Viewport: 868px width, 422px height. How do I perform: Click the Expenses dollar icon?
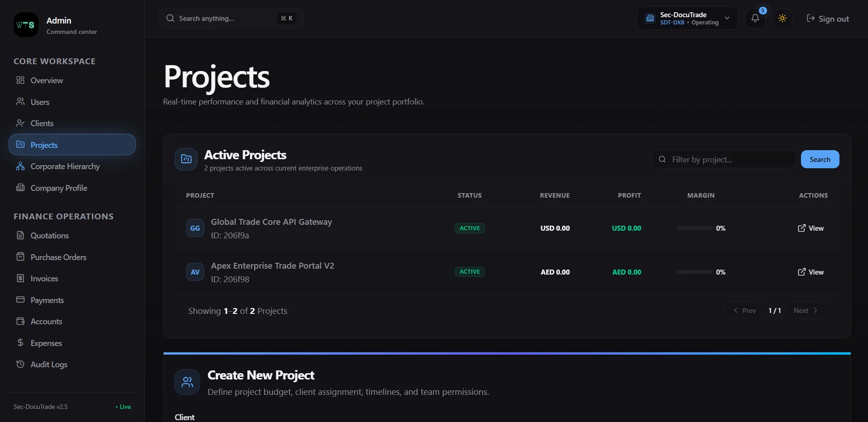(x=20, y=342)
